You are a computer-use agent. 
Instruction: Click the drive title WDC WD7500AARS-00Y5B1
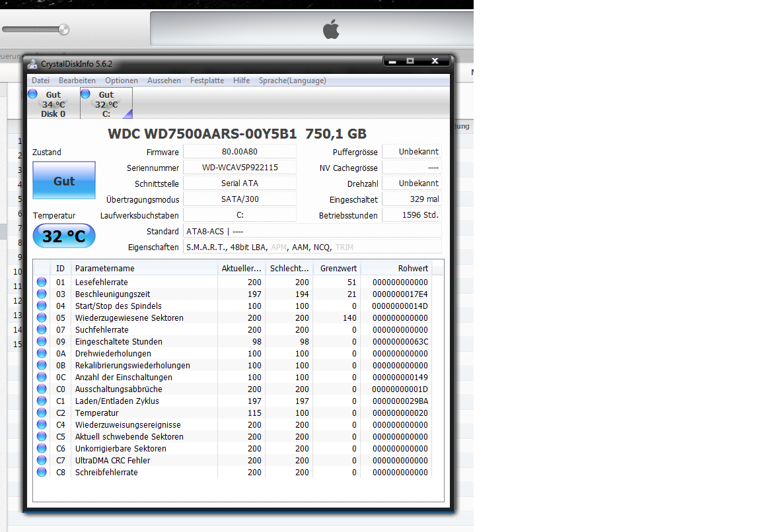click(x=202, y=134)
